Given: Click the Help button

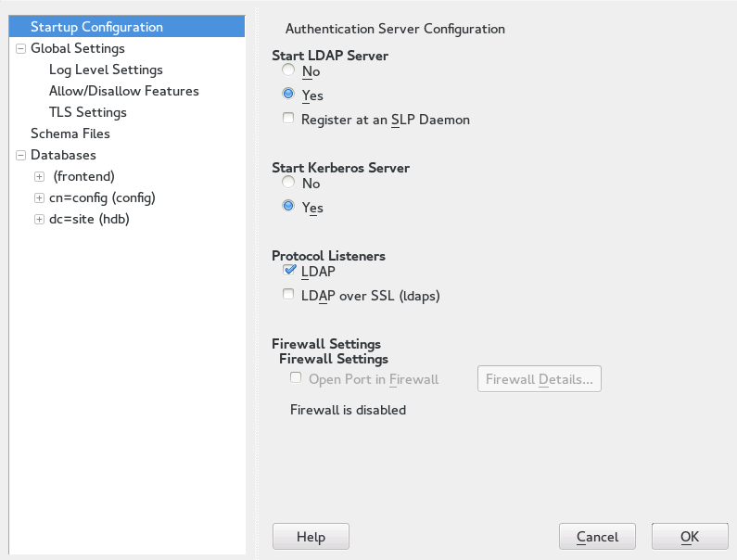Looking at the screenshot, I should coord(311,537).
